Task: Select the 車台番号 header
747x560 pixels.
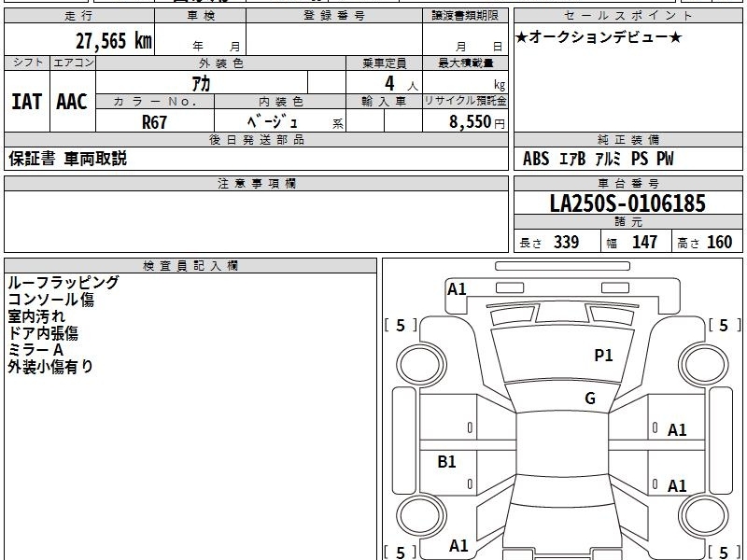Action: pyautogui.click(x=627, y=183)
